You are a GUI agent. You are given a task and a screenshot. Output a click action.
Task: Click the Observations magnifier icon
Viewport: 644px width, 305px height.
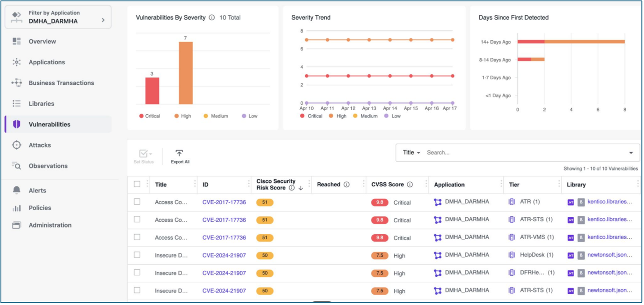[x=17, y=166]
